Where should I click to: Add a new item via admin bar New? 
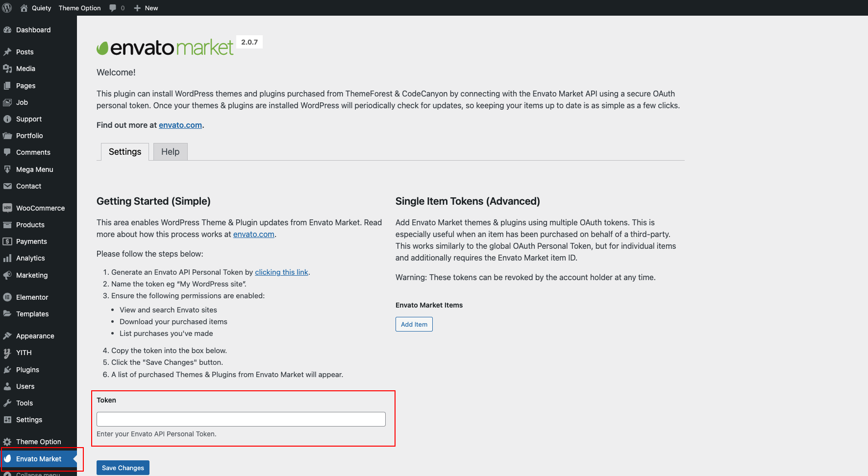[x=146, y=8]
